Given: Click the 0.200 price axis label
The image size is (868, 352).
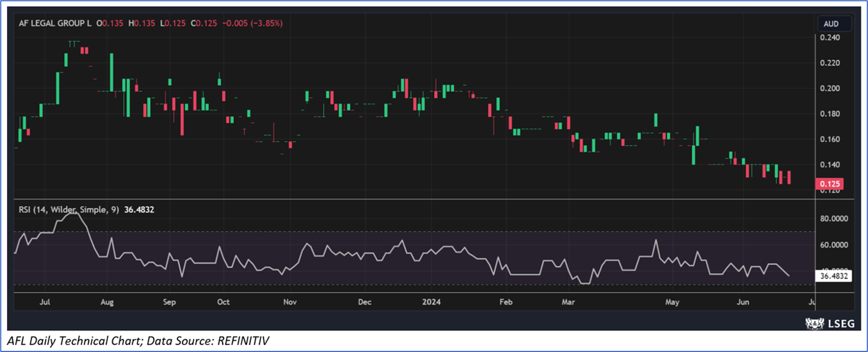Looking at the screenshot, I should 829,88.
